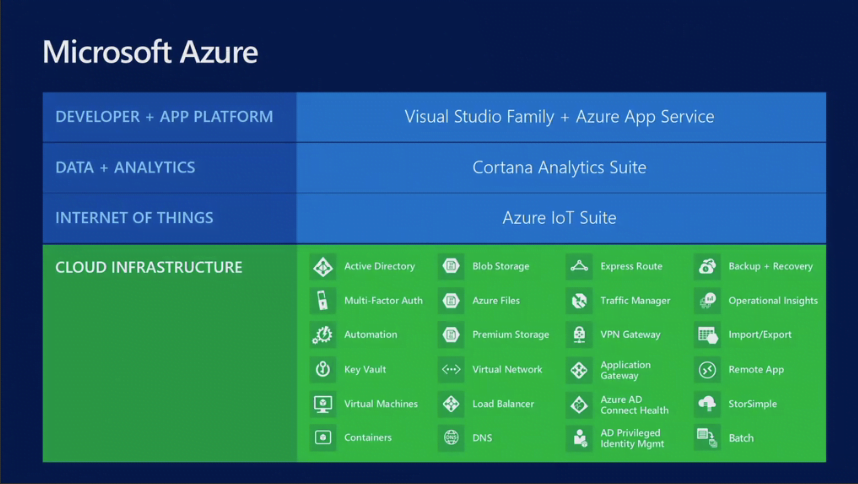Viewport: 858px width, 484px height.
Task: Click the Multi-Factor Auth phone icon
Action: (x=323, y=301)
